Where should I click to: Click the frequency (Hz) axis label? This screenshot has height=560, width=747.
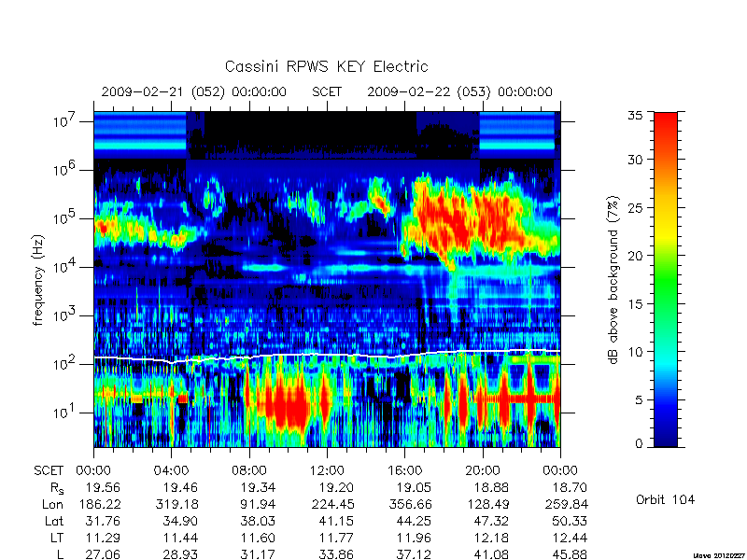pyautogui.click(x=38, y=280)
